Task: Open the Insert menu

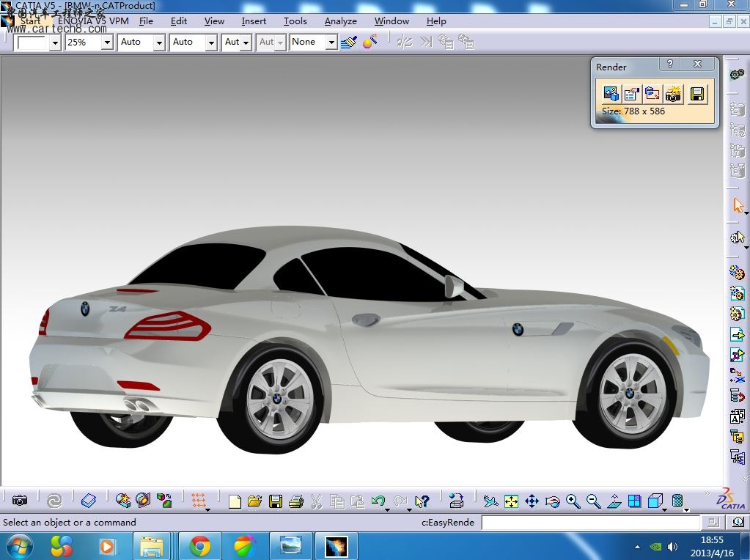Action: [x=254, y=21]
